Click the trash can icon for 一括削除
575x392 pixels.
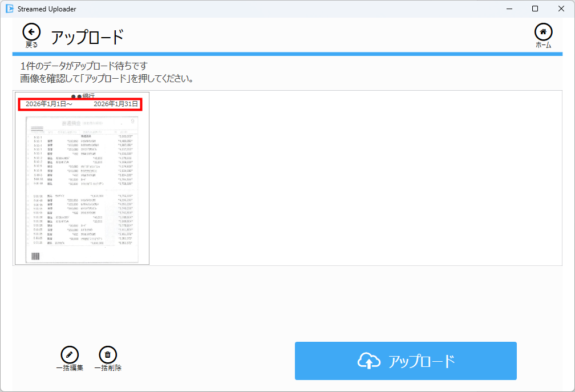(x=107, y=355)
